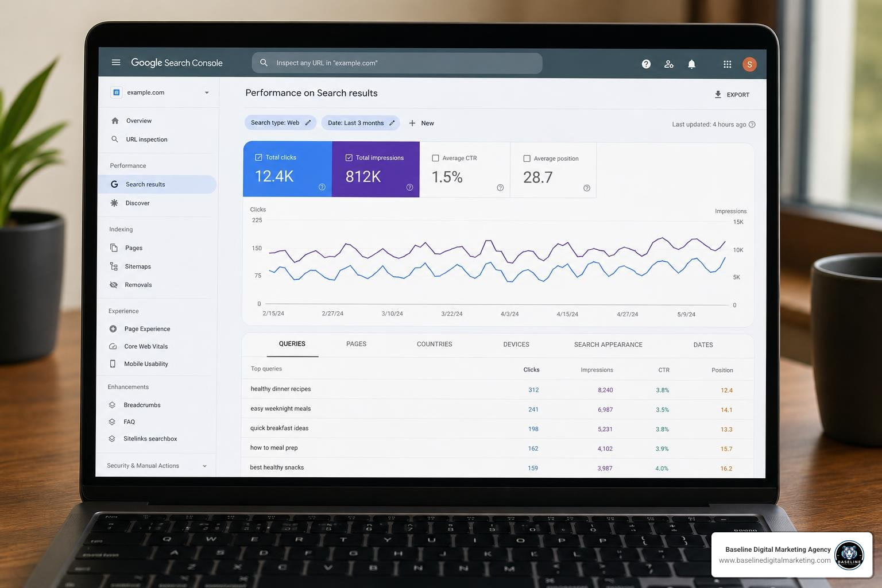Add a New filter
882x588 pixels.
(421, 123)
